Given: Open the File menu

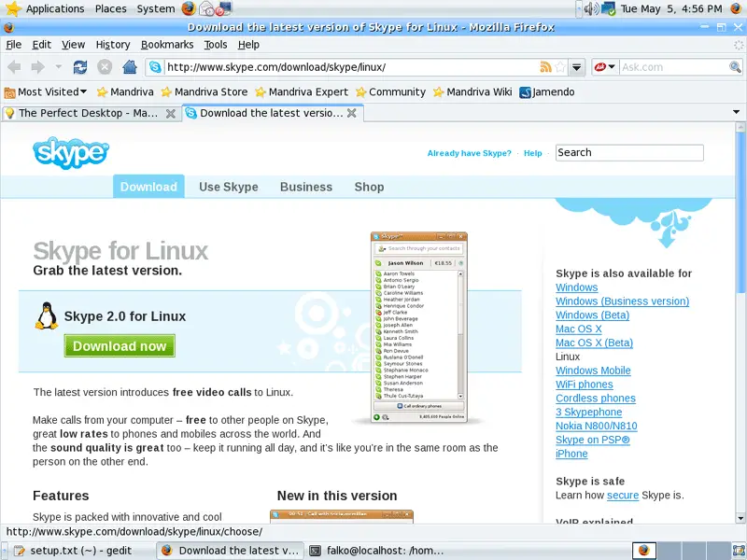Looking at the screenshot, I should [x=14, y=45].
